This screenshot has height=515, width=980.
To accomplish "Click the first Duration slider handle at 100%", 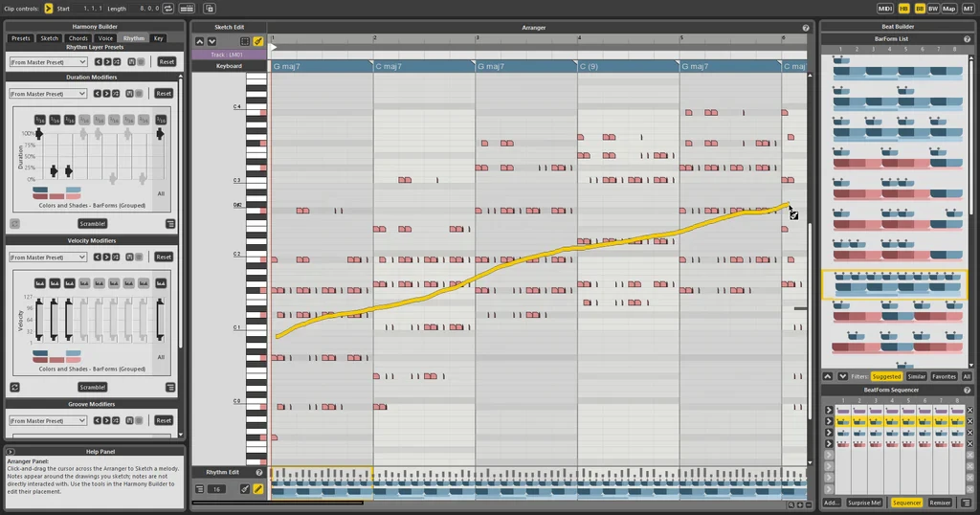I will click(x=40, y=134).
